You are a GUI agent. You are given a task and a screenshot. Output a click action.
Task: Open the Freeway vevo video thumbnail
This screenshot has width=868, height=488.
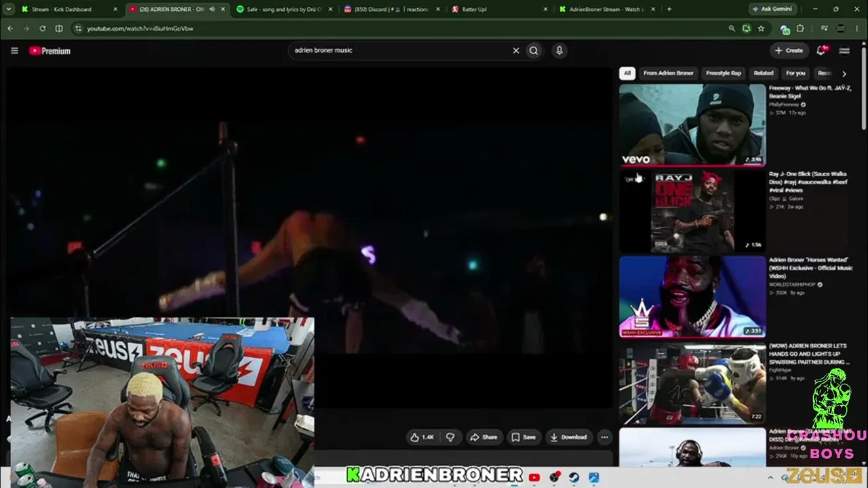click(x=692, y=125)
